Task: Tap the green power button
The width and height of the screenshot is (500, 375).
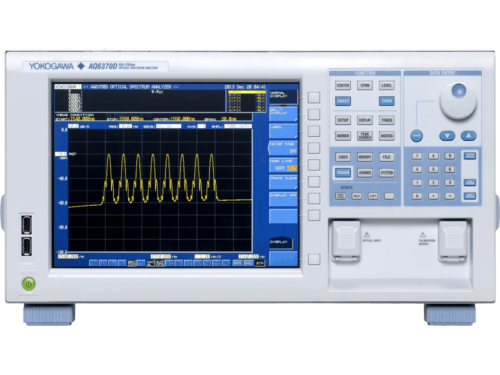Action: click(29, 284)
